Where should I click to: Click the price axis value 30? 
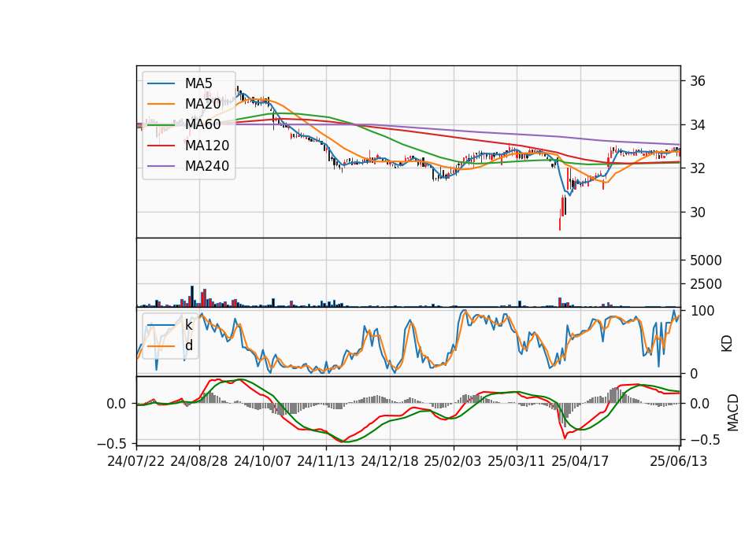coord(698,212)
